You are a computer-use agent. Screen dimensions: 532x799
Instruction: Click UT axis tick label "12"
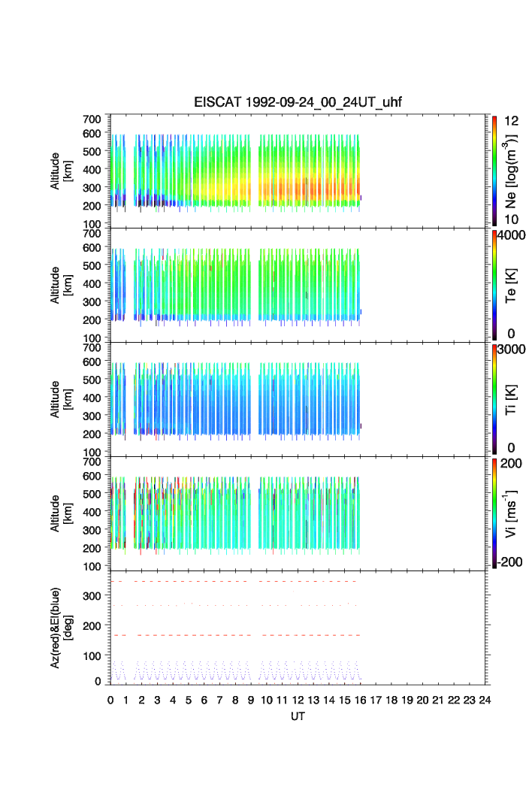point(298,700)
